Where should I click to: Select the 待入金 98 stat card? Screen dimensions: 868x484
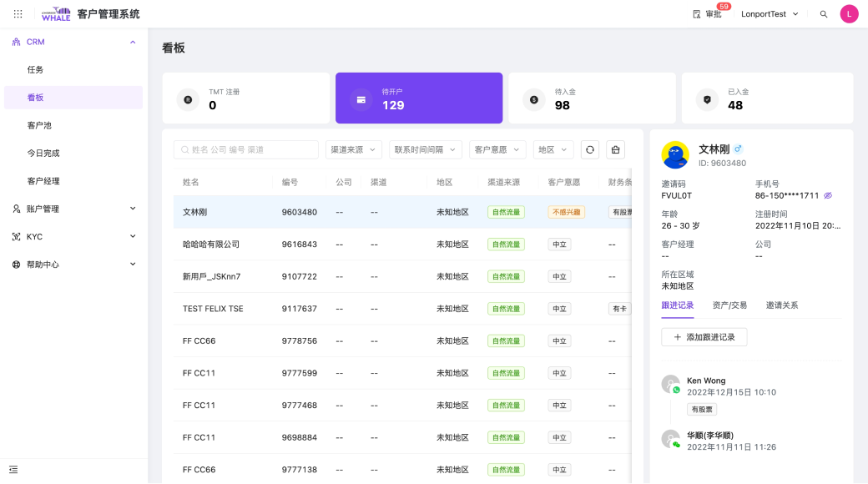coord(592,98)
